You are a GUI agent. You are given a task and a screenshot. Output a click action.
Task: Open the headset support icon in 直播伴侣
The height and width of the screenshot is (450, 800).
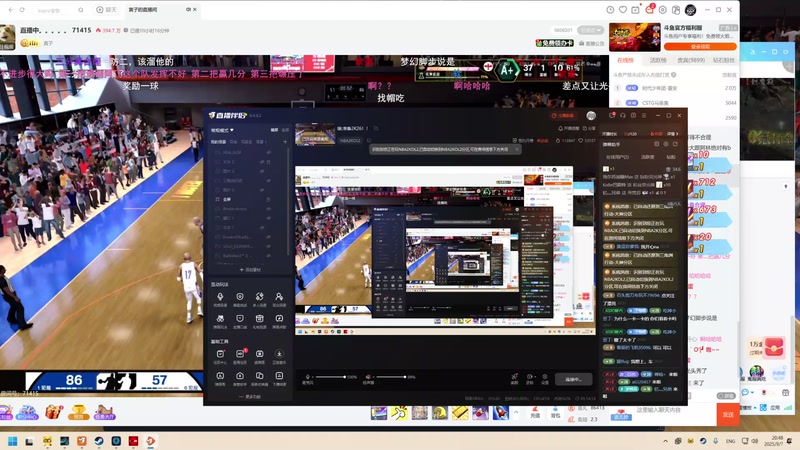click(623, 116)
